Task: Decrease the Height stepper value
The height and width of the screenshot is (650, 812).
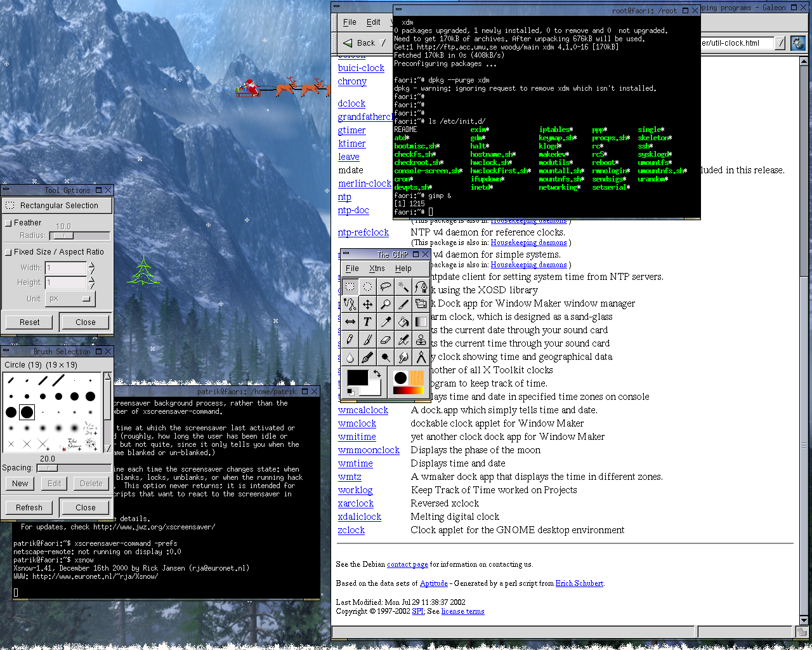Action: click(91, 286)
